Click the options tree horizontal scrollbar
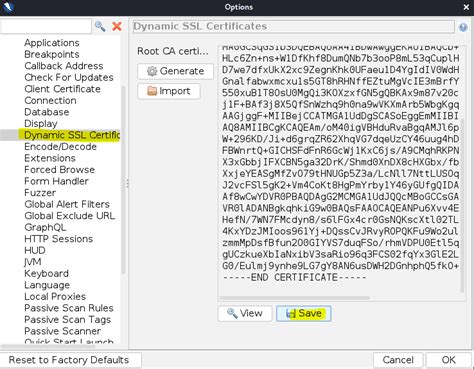Screen dimensions: 474x369 coord(48,346)
